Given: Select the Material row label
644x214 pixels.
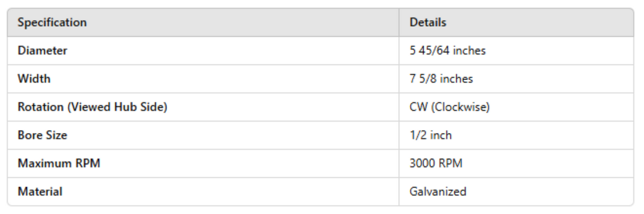Looking at the screenshot, I should [x=40, y=191].
